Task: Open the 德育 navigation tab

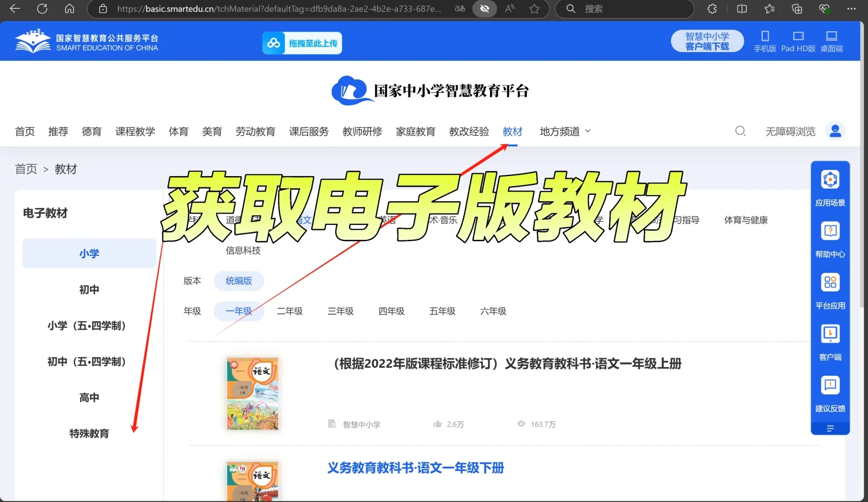Action: pyautogui.click(x=92, y=132)
